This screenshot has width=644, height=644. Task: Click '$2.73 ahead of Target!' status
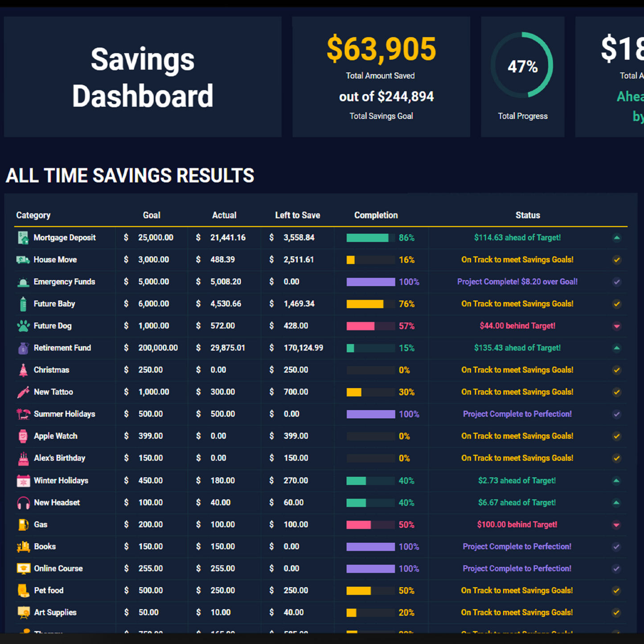517,480
